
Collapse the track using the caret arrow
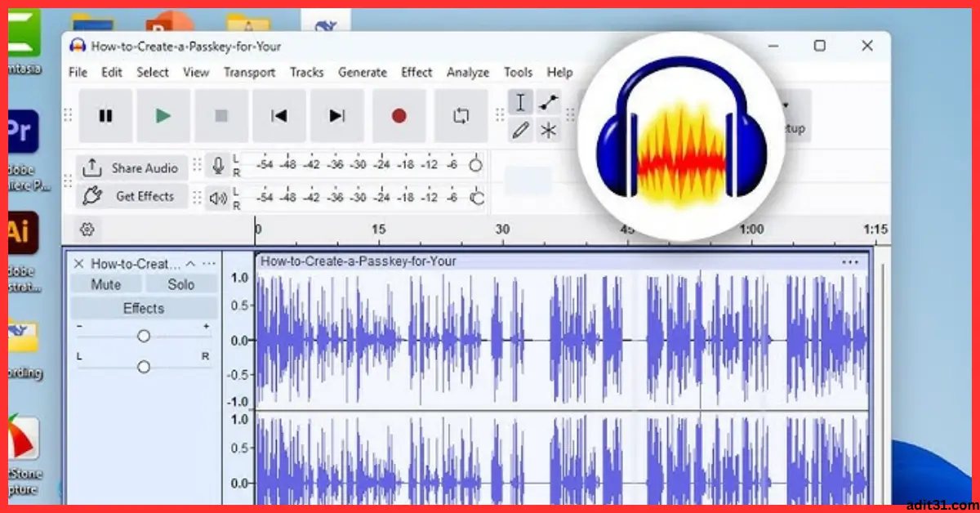click(190, 263)
